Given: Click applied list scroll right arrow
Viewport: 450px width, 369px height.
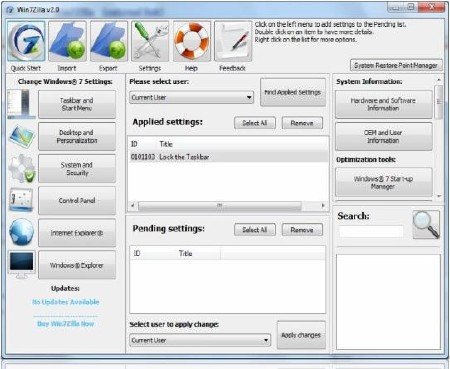Looking at the screenshot, I should (x=323, y=206).
